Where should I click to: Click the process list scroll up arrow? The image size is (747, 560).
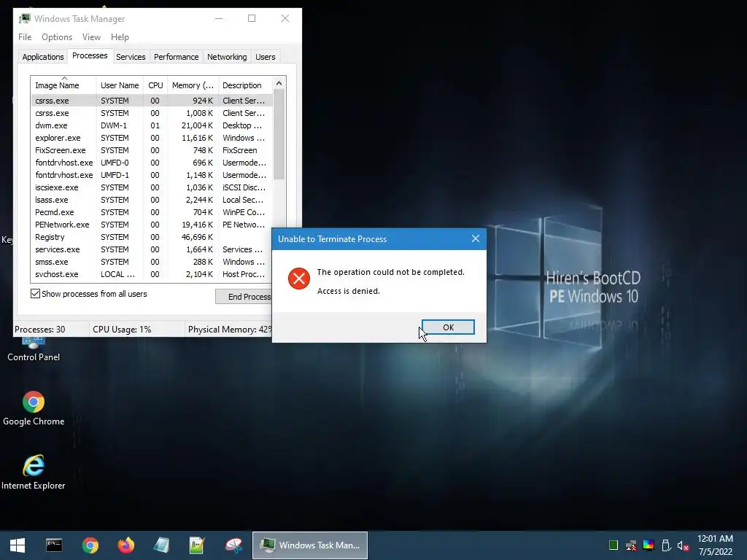pos(279,83)
